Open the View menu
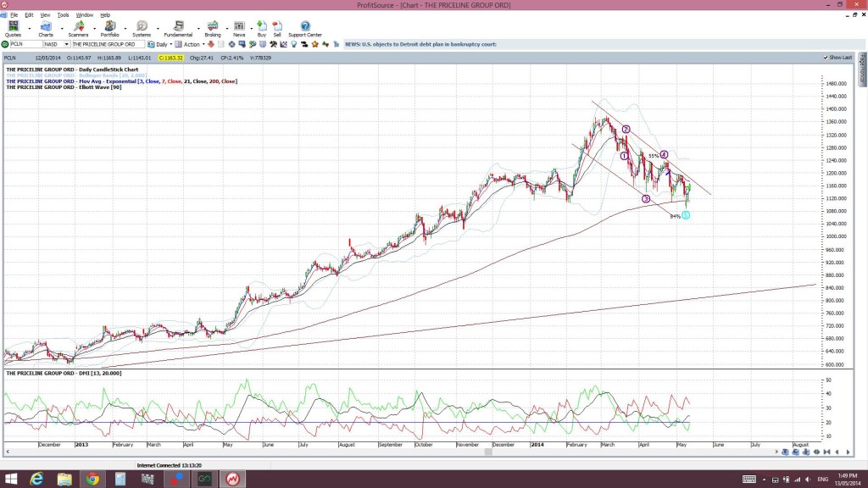This screenshot has height=488, width=868. (x=46, y=15)
